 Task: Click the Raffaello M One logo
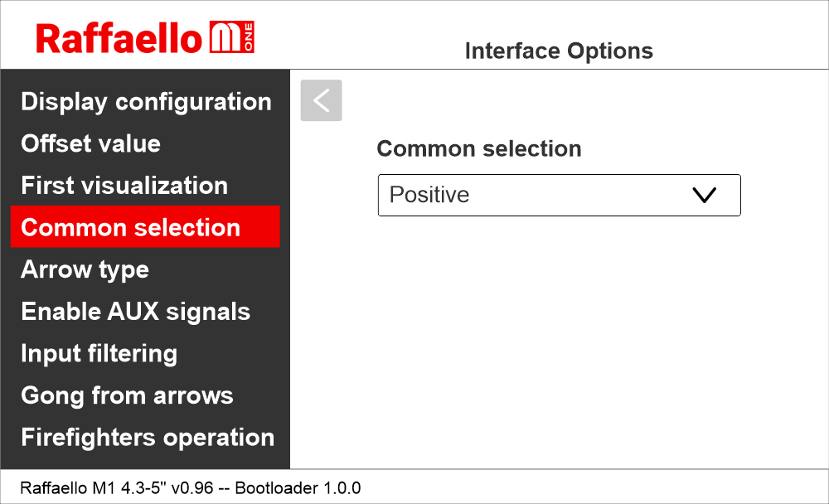[x=145, y=38]
